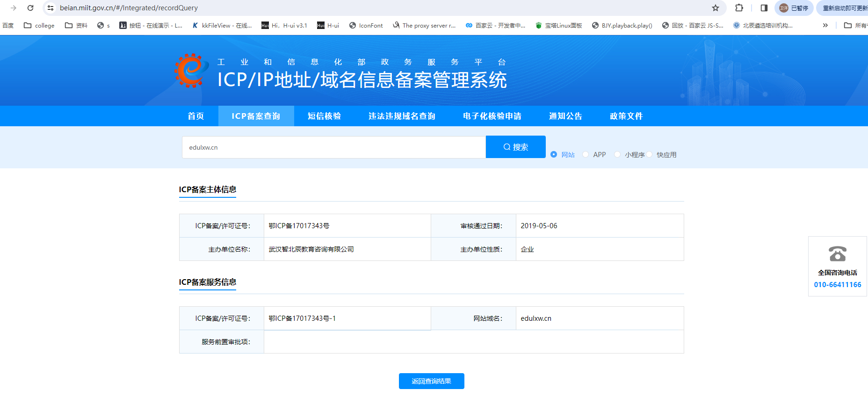The image size is (868, 397).
Task: Click organizer name 武汉智北辰教育咨询有限公司
Action: (311, 250)
